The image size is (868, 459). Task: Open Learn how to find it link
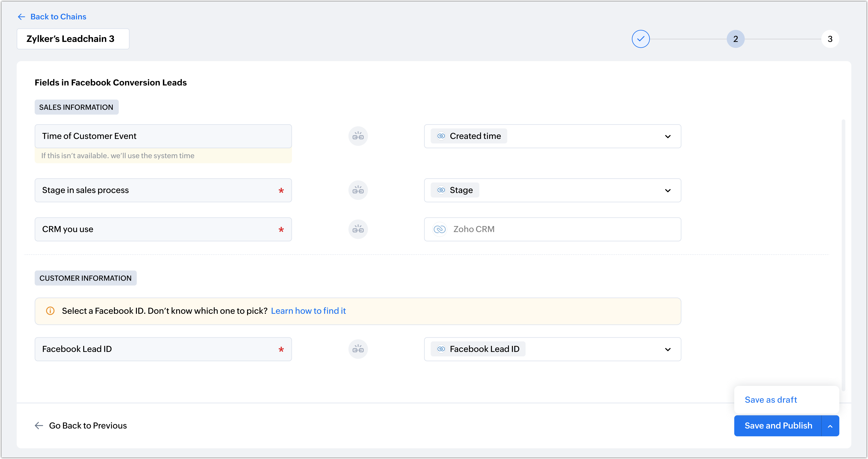(308, 311)
